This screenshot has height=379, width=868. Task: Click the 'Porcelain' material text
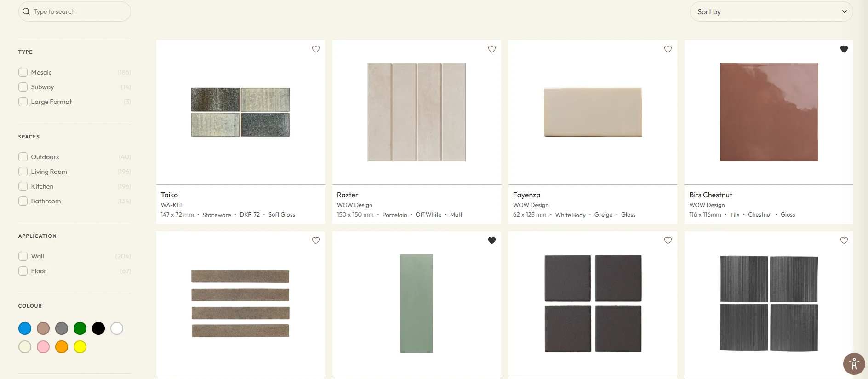[394, 215]
